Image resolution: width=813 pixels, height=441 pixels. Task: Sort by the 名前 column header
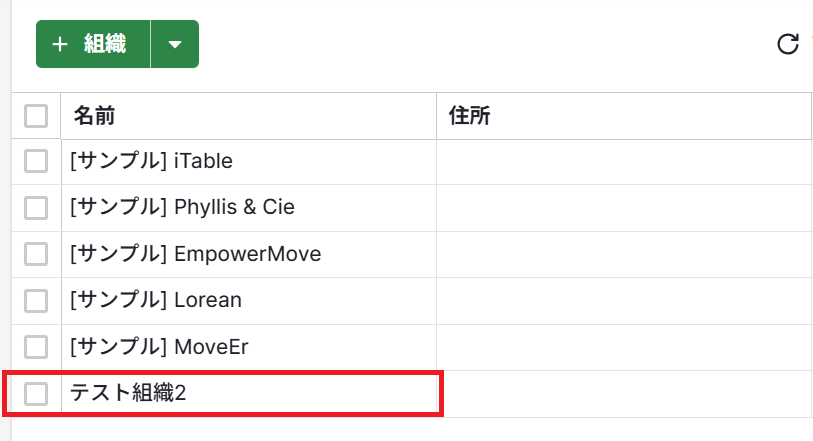click(x=94, y=116)
